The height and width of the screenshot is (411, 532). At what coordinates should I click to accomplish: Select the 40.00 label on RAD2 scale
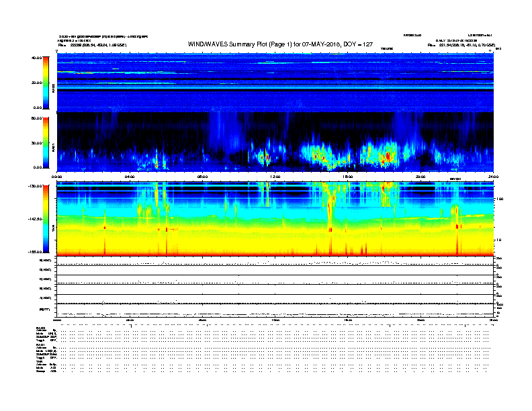[x=37, y=58]
